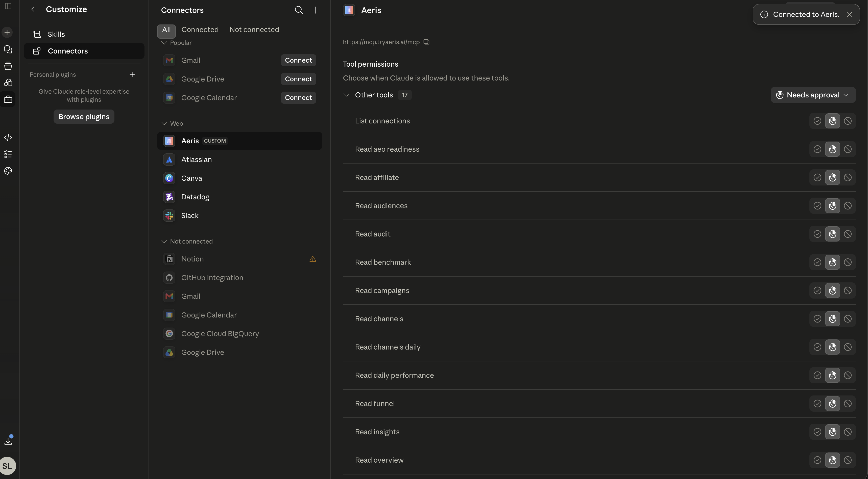Click the Read insights tool row

coord(599,432)
